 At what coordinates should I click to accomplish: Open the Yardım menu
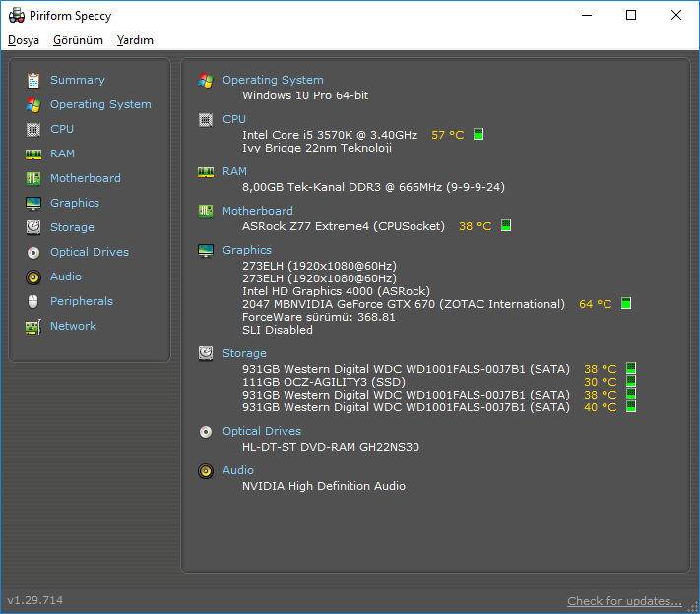click(x=135, y=40)
